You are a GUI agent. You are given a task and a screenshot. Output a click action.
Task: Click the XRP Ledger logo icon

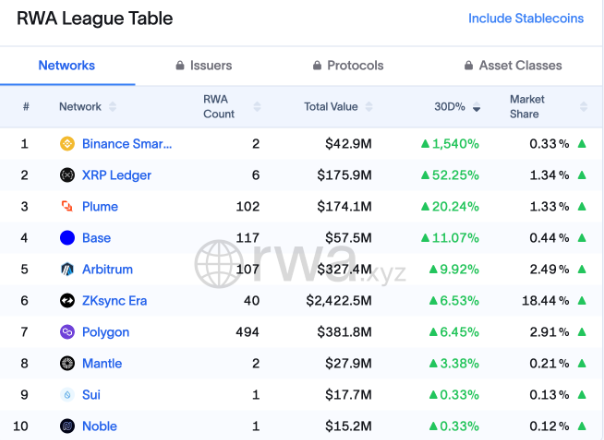[x=67, y=175]
